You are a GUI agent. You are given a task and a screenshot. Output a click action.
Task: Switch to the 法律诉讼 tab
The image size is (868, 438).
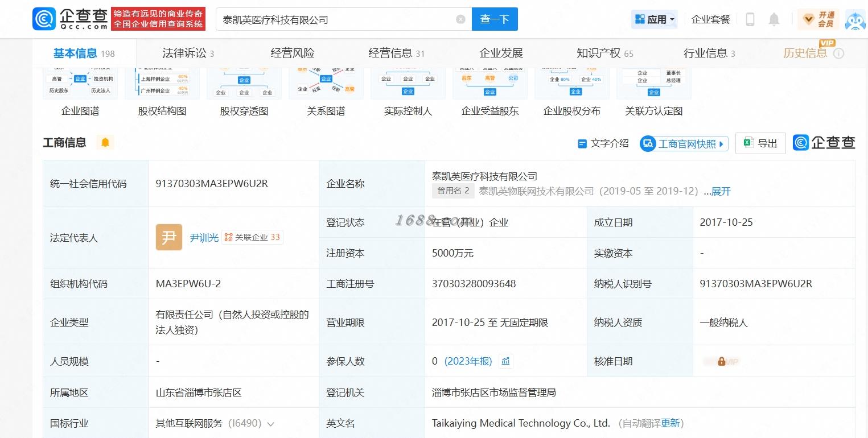pos(188,53)
